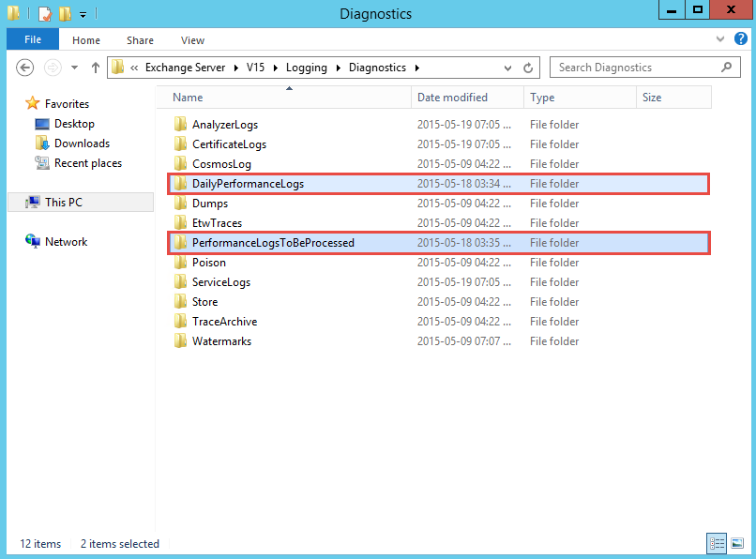Screen dimensions: 756x559
Task: Expand the ribbon with the chevron
Action: (719, 39)
